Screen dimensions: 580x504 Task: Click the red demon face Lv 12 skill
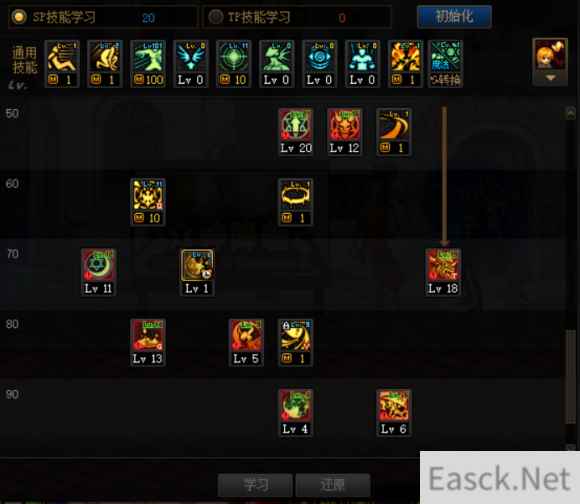point(344,132)
